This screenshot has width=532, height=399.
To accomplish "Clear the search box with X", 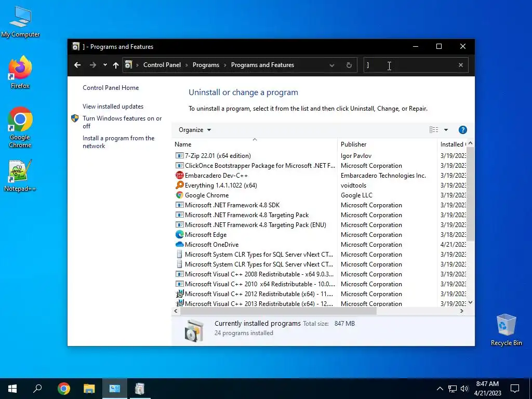I will coord(460,65).
